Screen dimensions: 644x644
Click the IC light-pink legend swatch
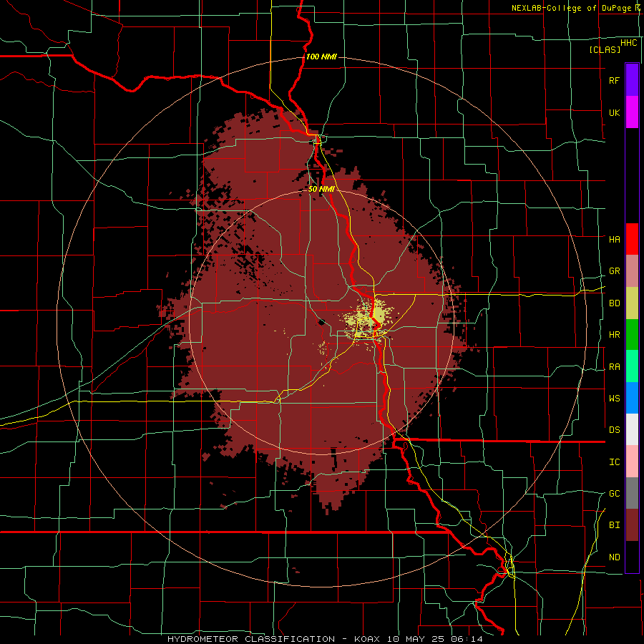click(x=632, y=462)
